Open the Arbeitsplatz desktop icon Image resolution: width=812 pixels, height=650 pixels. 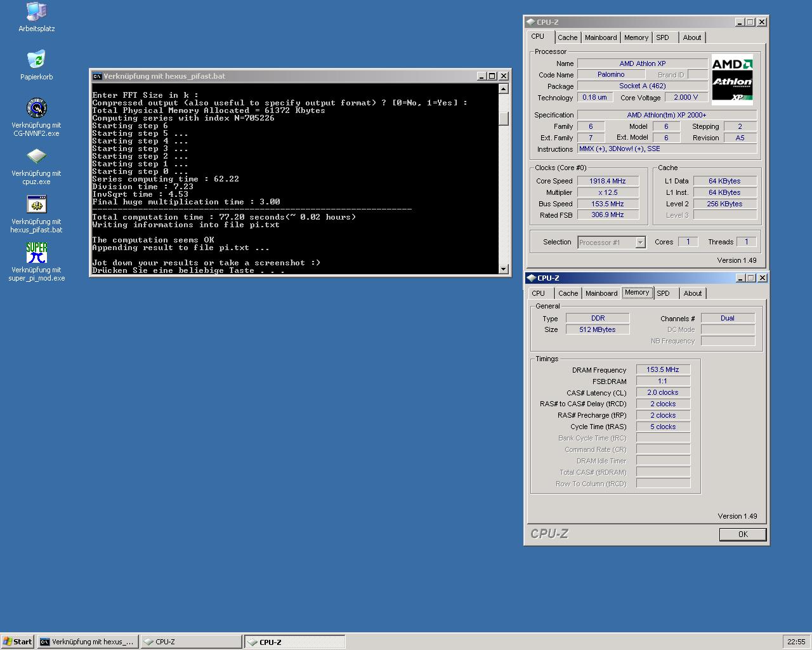pyautogui.click(x=36, y=11)
